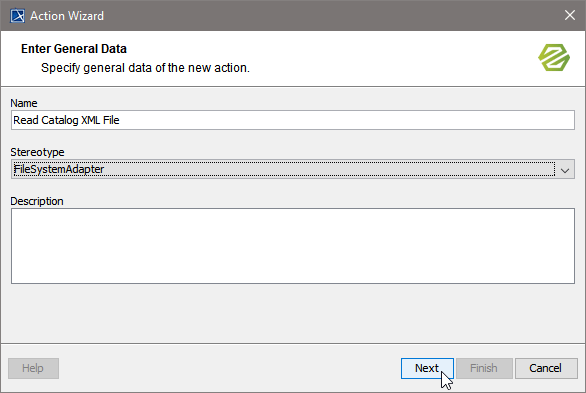Click the Stereotype field label
586x393 pixels.
click(x=37, y=152)
